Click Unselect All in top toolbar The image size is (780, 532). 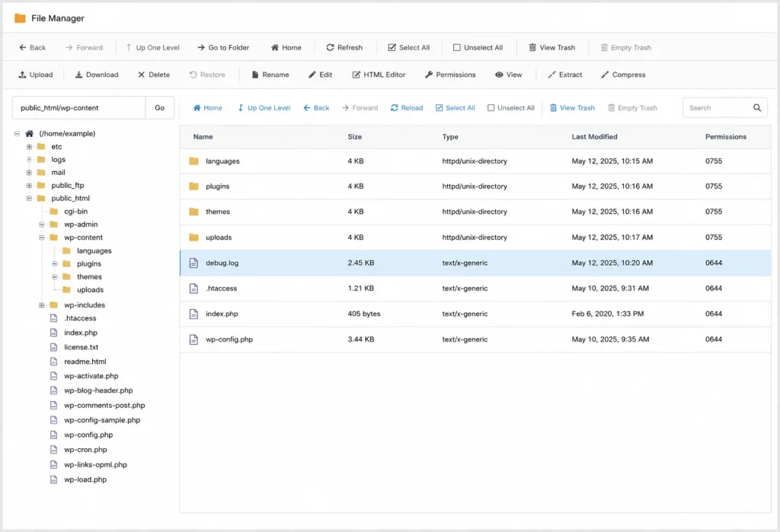[x=478, y=48]
